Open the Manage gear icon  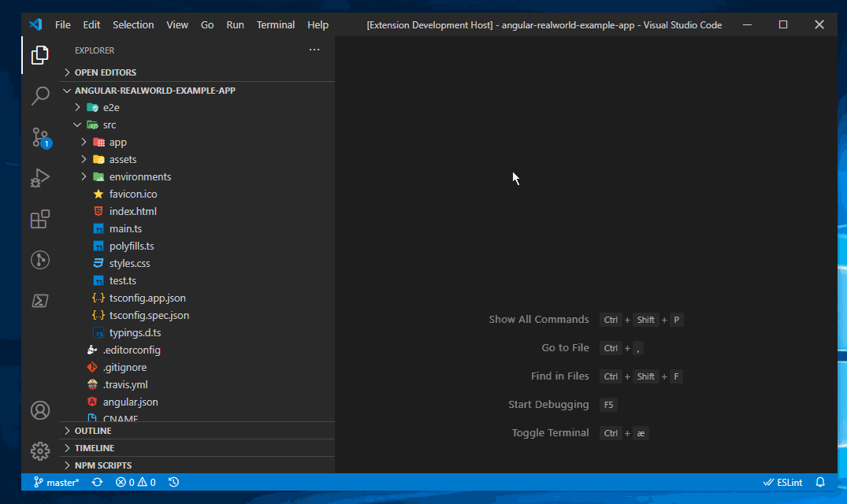[x=40, y=451]
